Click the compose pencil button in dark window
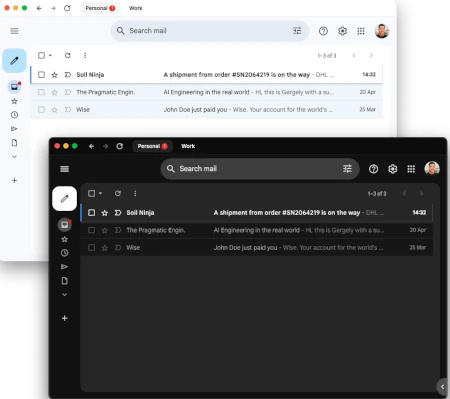Screen dimensions: 450x399 64,199
